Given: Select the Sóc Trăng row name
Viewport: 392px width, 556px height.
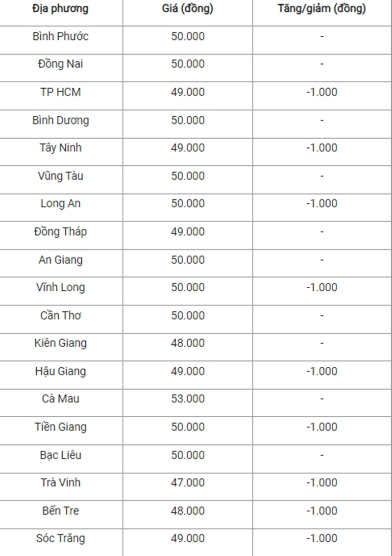Looking at the screenshot, I should (60, 538).
